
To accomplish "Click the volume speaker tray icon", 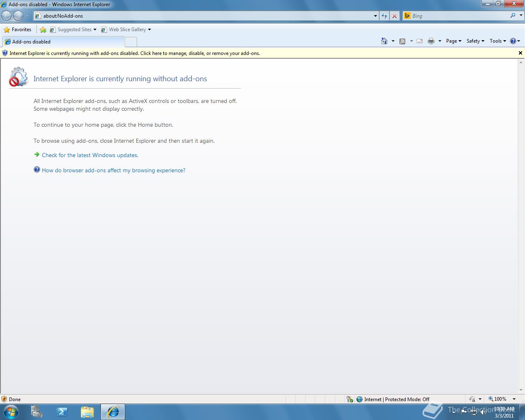I will [484, 412].
